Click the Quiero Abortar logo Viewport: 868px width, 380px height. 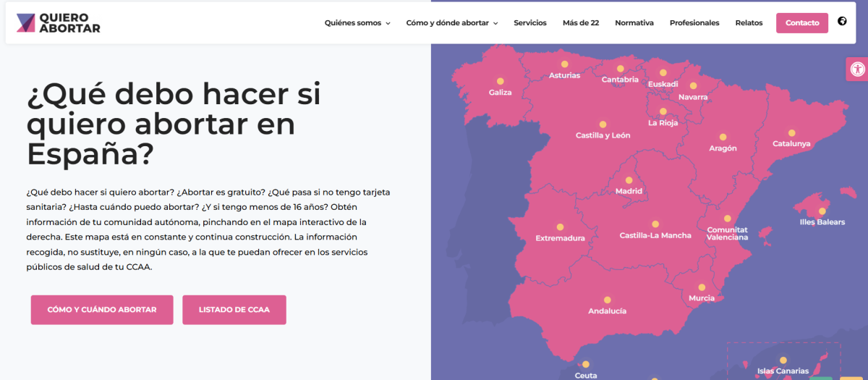[59, 23]
